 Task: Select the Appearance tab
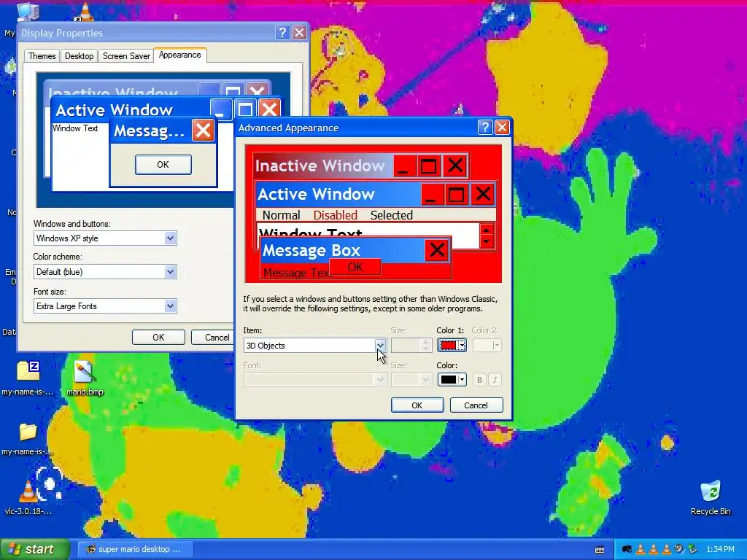tap(180, 55)
